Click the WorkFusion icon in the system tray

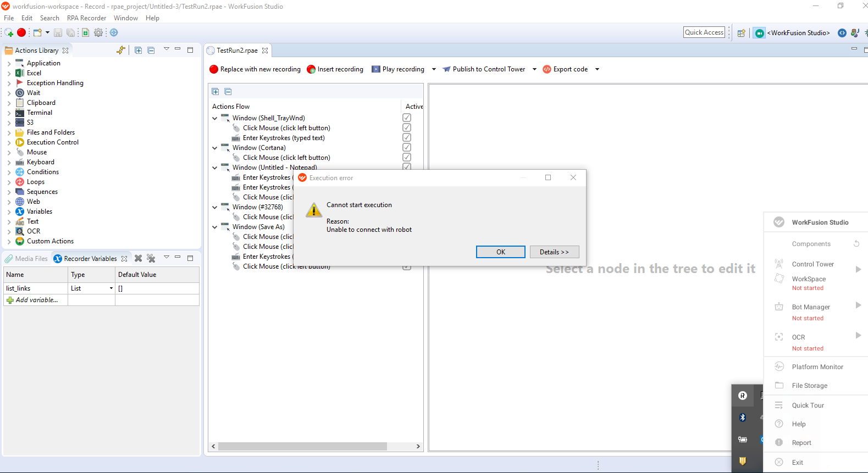tap(743, 396)
